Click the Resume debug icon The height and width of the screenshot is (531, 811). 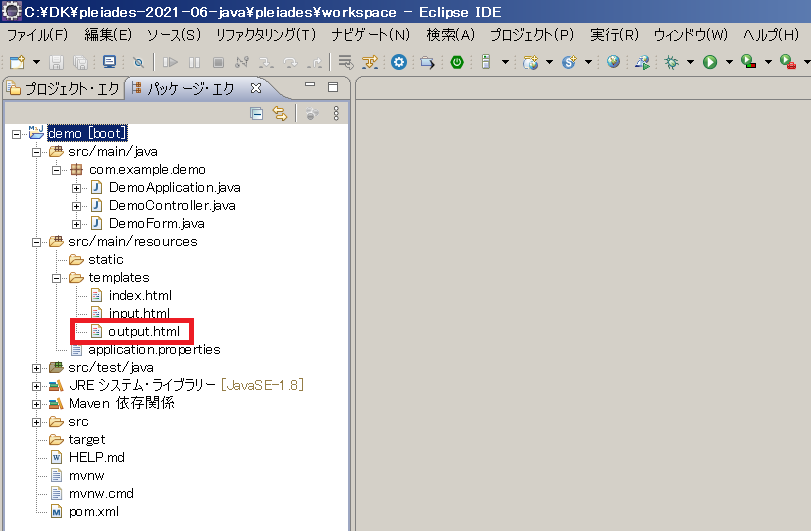[x=170, y=63]
